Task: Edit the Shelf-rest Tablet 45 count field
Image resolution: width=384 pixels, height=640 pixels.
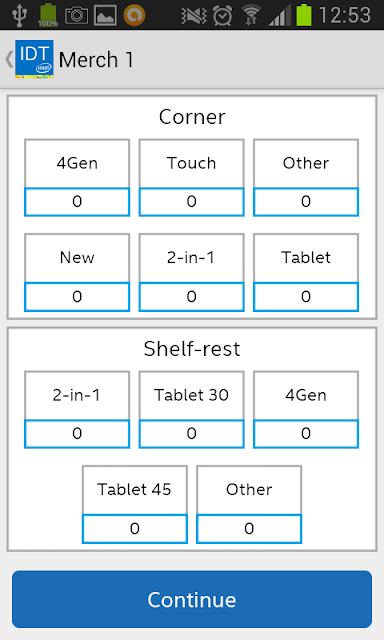Action: 135,529
